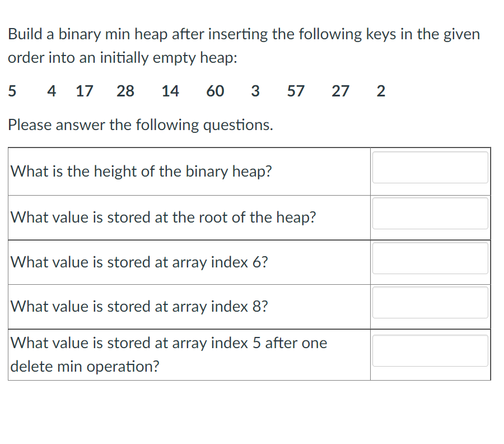The width and height of the screenshot is (504, 444).
Task: Click the 'Please answer the following questions' text
Action: point(140,124)
